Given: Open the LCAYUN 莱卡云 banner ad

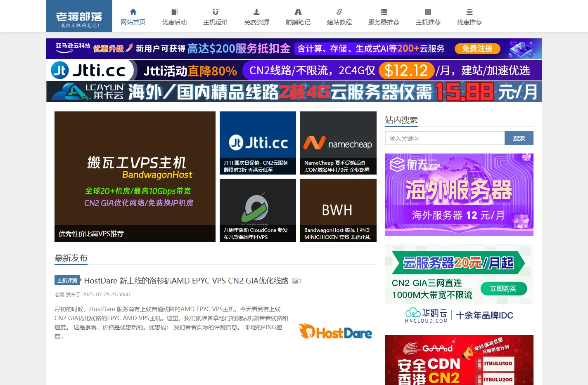Looking at the screenshot, I should (x=294, y=92).
